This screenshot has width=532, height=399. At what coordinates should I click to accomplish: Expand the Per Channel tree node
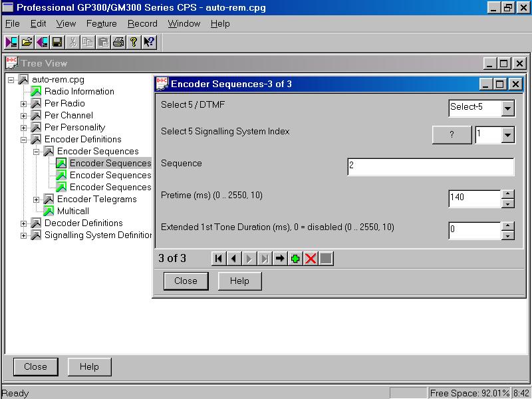tap(23, 116)
